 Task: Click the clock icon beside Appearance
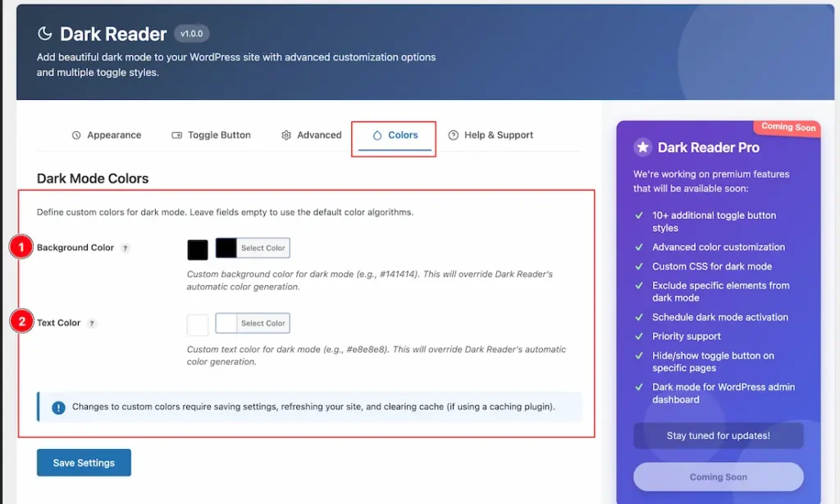(x=76, y=135)
